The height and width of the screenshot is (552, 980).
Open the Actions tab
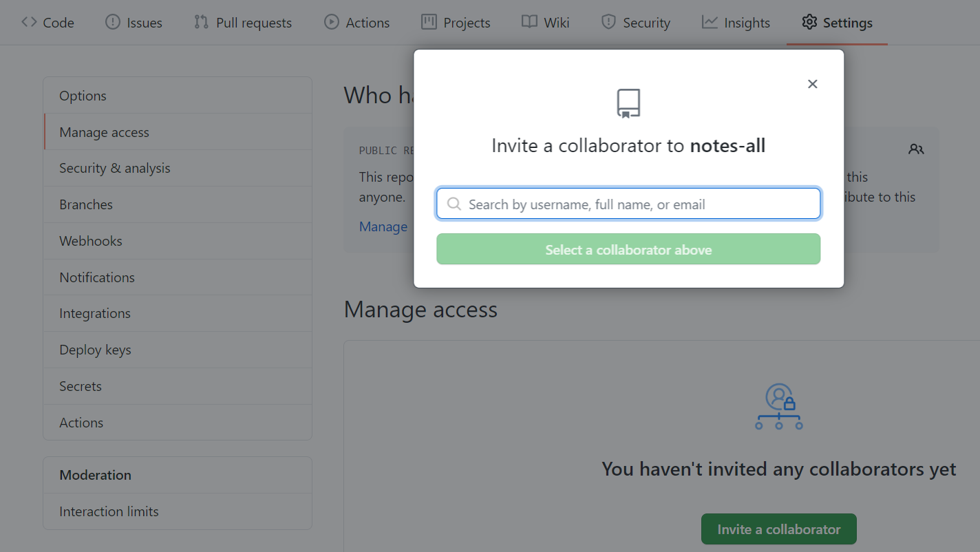coord(356,23)
